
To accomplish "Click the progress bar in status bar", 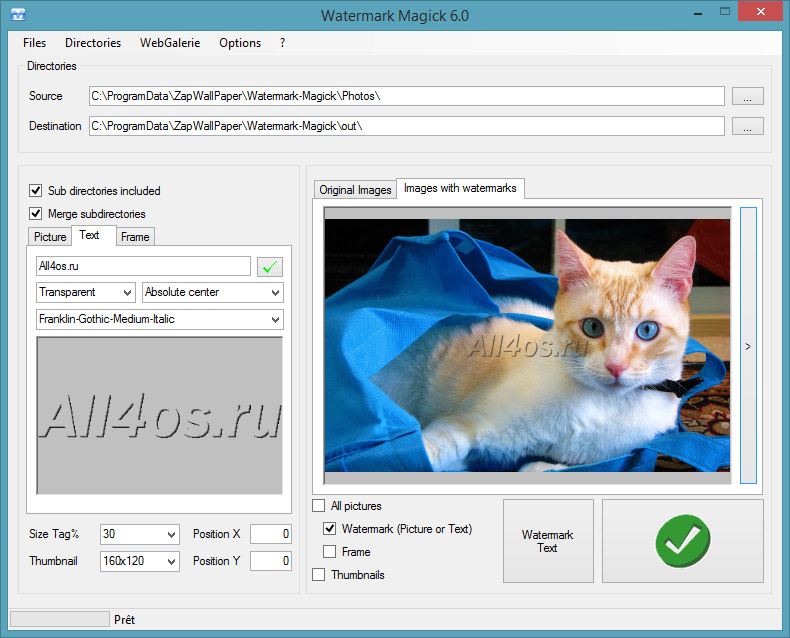I will (x=60, y=619).
